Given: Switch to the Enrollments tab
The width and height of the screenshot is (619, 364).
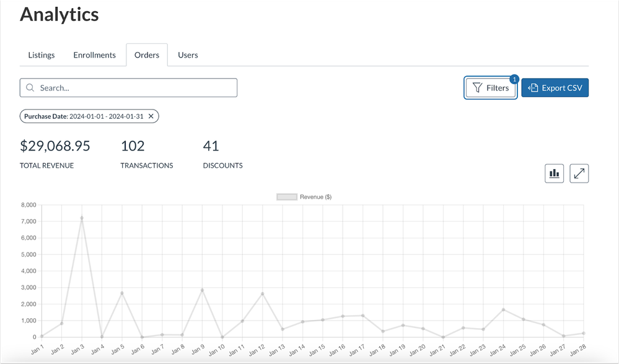Looking at the screenshot, I should (x=94, y=55).
